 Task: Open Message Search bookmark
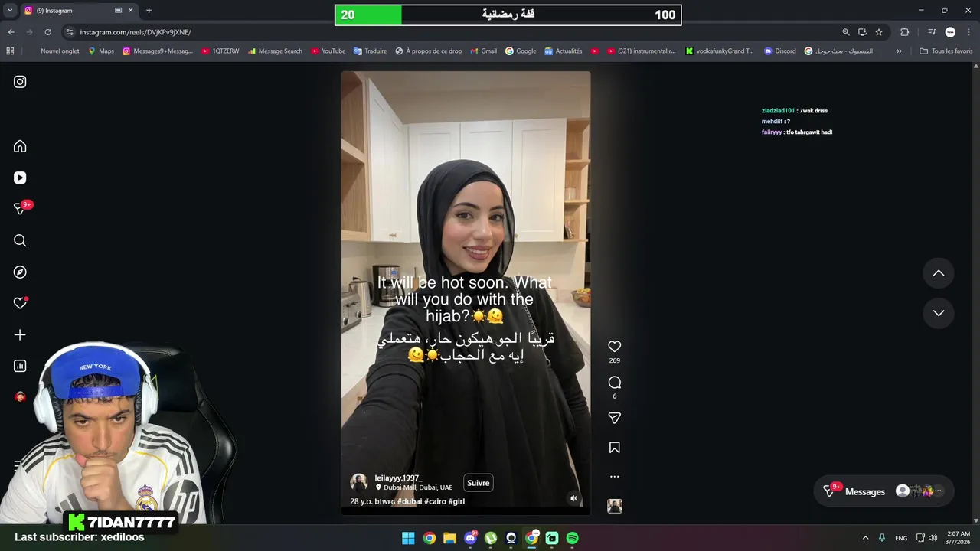click(x=275, y=51)
